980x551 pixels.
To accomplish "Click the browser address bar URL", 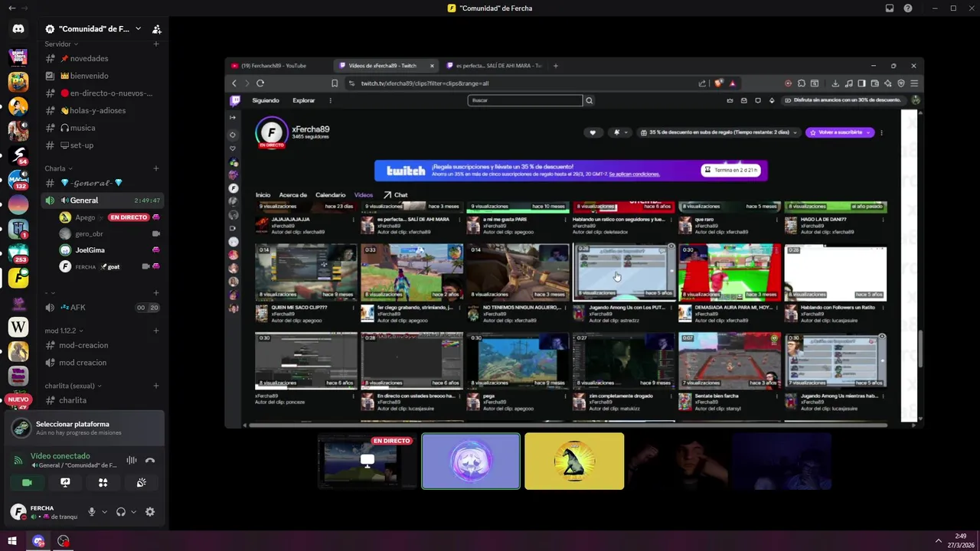I will [x=424, y=83].
